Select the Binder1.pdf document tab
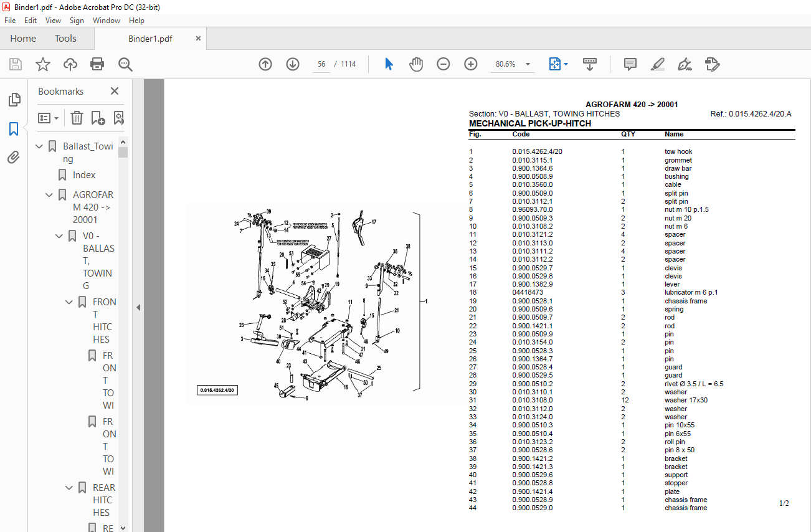 [x=150, y=39]
